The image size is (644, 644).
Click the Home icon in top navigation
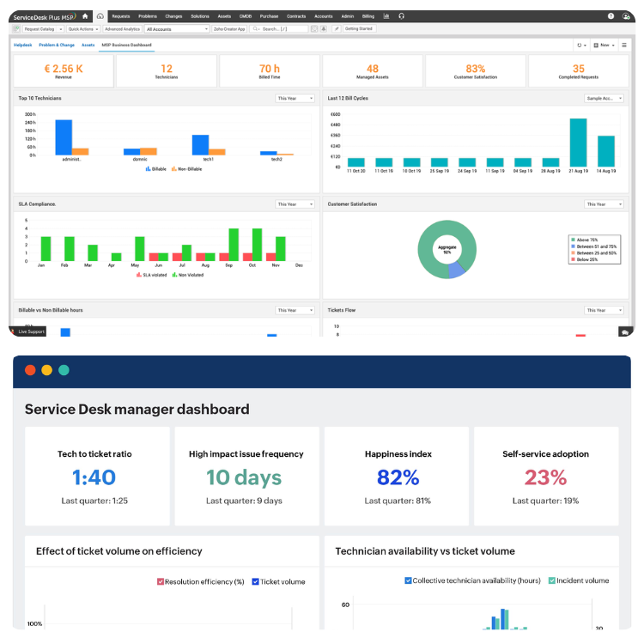[85, 15]
